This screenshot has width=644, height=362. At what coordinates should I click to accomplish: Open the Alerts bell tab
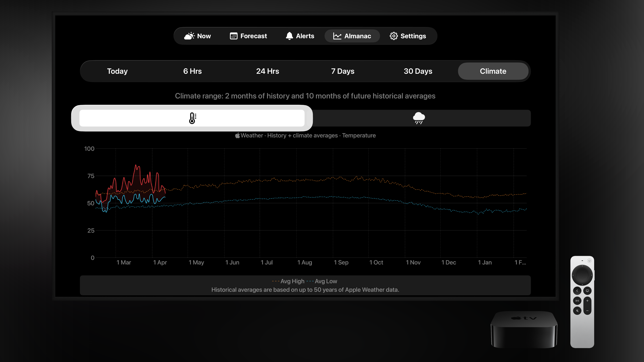(300, 36)
